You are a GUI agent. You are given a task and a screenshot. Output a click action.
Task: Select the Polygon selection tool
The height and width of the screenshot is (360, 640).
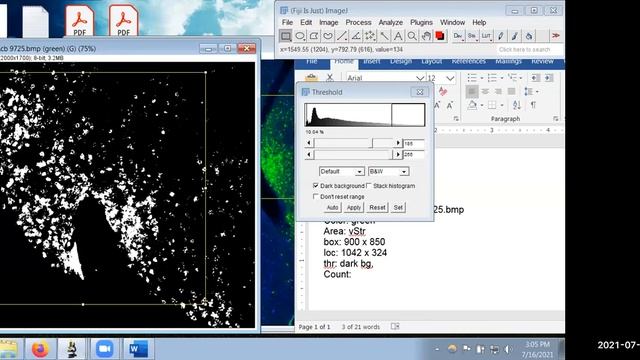click(x=314, y=36)
